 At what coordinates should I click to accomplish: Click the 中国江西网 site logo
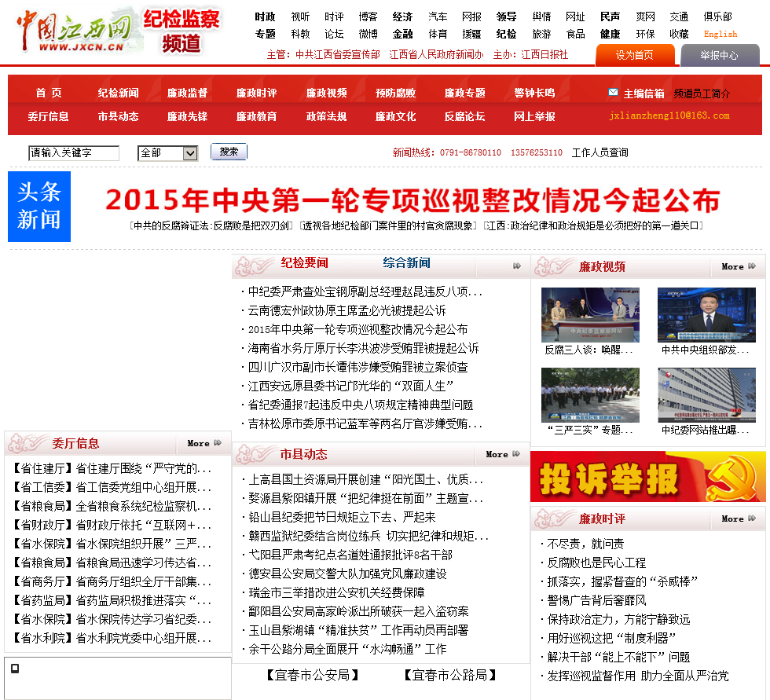(74, 31)
